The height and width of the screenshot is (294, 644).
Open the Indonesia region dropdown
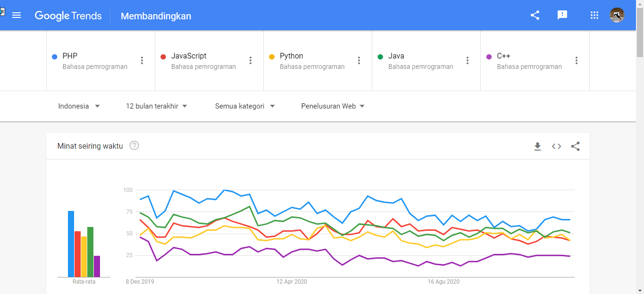pyautogui.click(x=79, y=106)
